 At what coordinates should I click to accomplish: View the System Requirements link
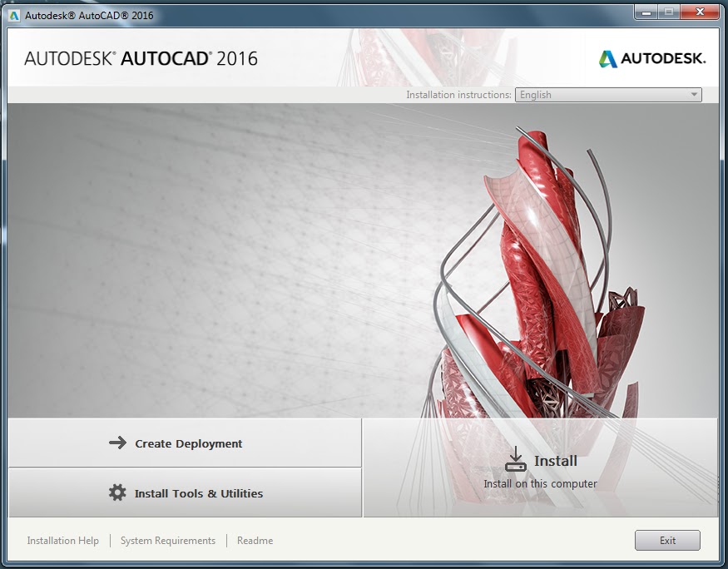pos(168,541)
